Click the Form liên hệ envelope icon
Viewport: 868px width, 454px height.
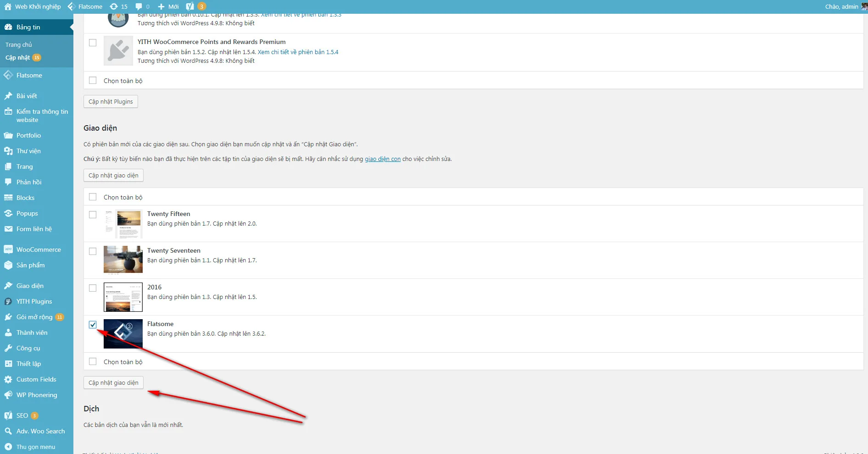[8, 229]
